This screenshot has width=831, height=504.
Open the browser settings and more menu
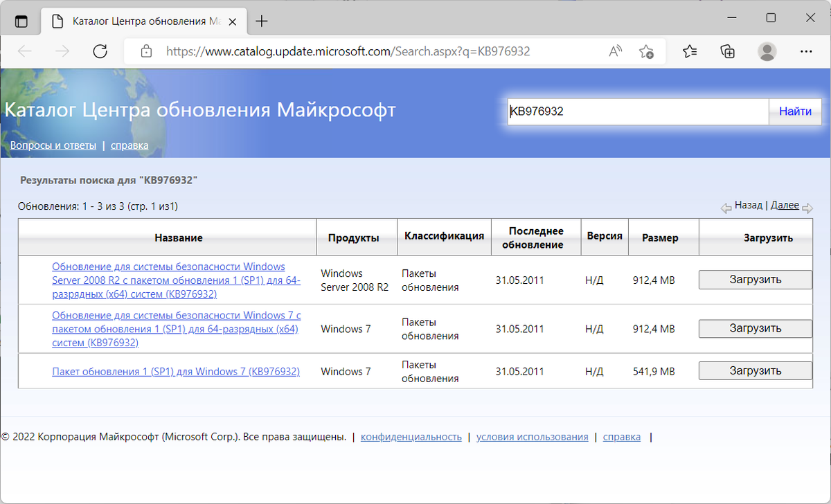[806, 51]
